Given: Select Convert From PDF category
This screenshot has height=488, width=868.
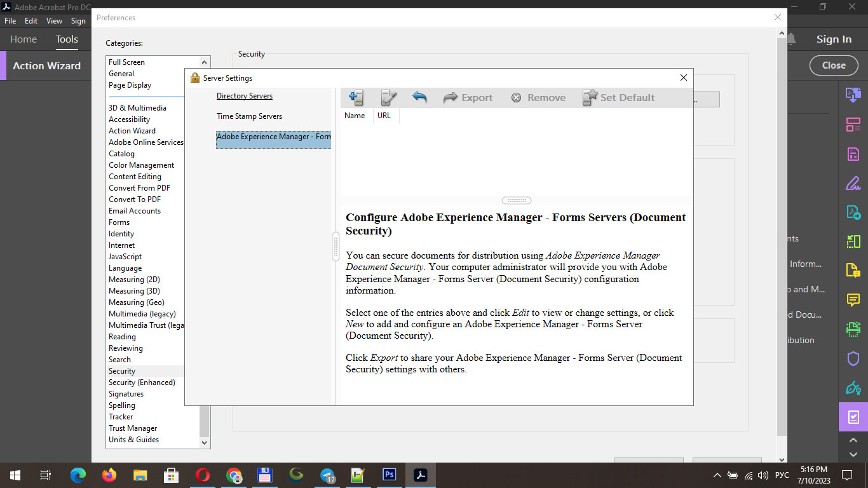Looking at the screenshot, I should (x=139, y=188).
